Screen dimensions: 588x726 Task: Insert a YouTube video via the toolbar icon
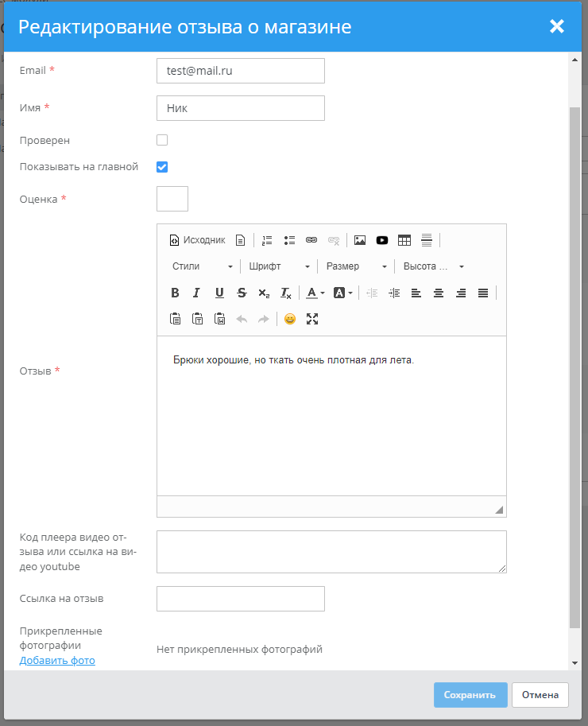coord(382,240)
